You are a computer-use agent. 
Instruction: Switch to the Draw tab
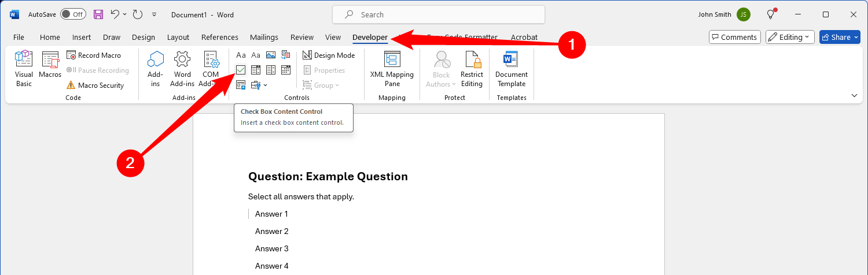[112, 37]
